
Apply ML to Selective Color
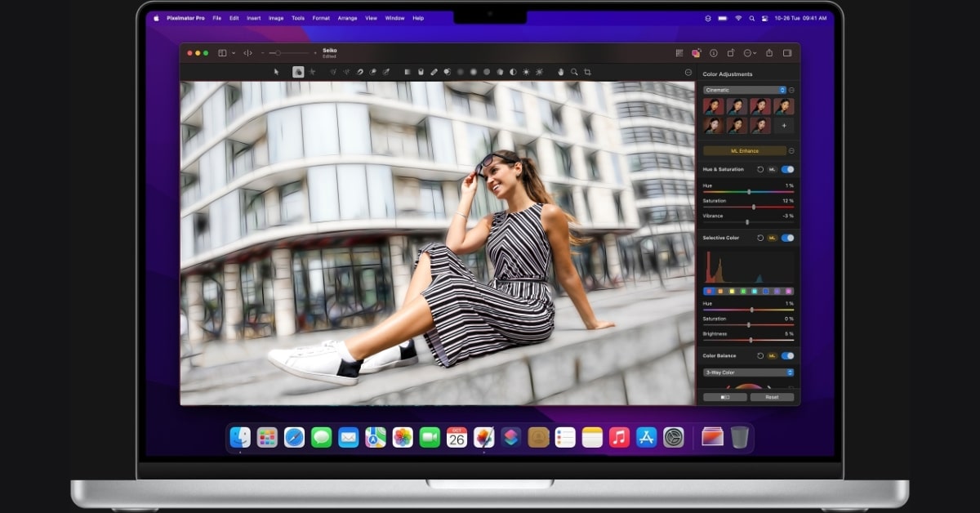point(772,238)
